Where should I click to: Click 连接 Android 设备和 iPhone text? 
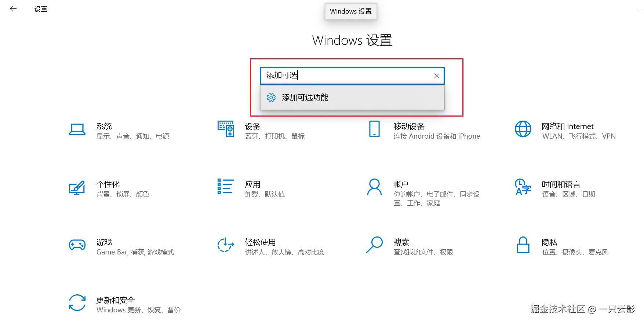tap(437, 136)
